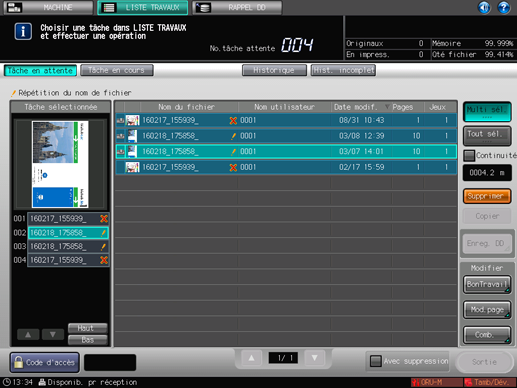Click the orange Supprimer button
Screen dimensions: 517x388
click(x=487, y=196)
